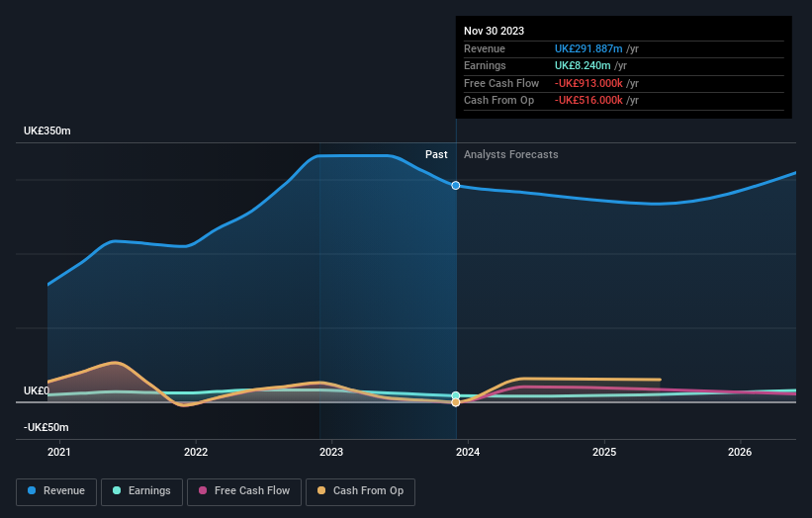Toggle the Free Cash Flow legend button

(x=244, y=491)
